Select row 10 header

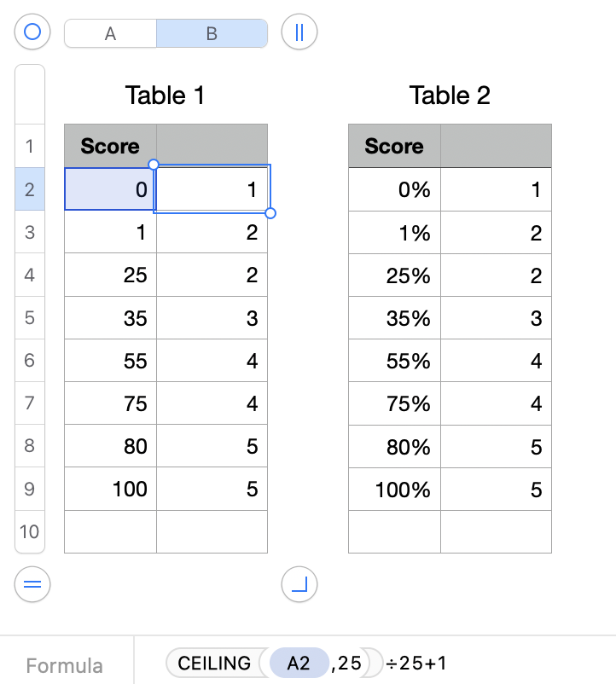30,531
